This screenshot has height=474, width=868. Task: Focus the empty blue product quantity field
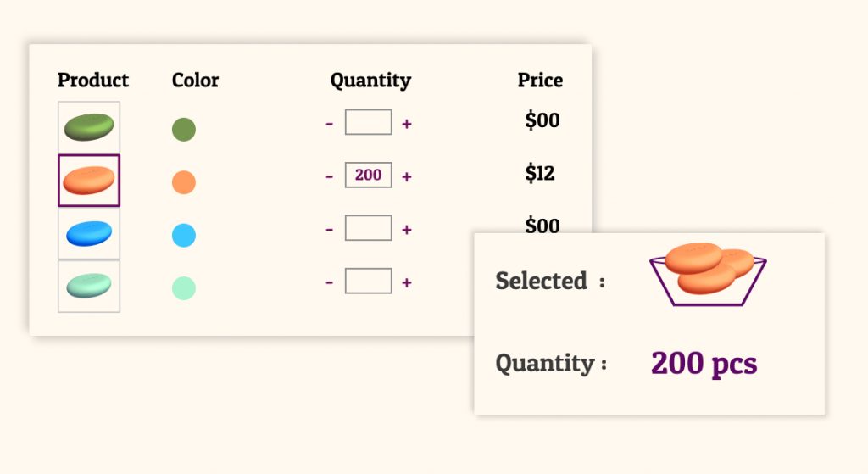pyautogui.click(x=369, y=227)
